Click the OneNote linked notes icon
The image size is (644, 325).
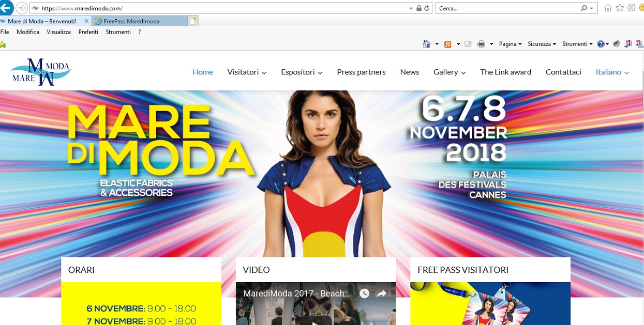(639, 44)
